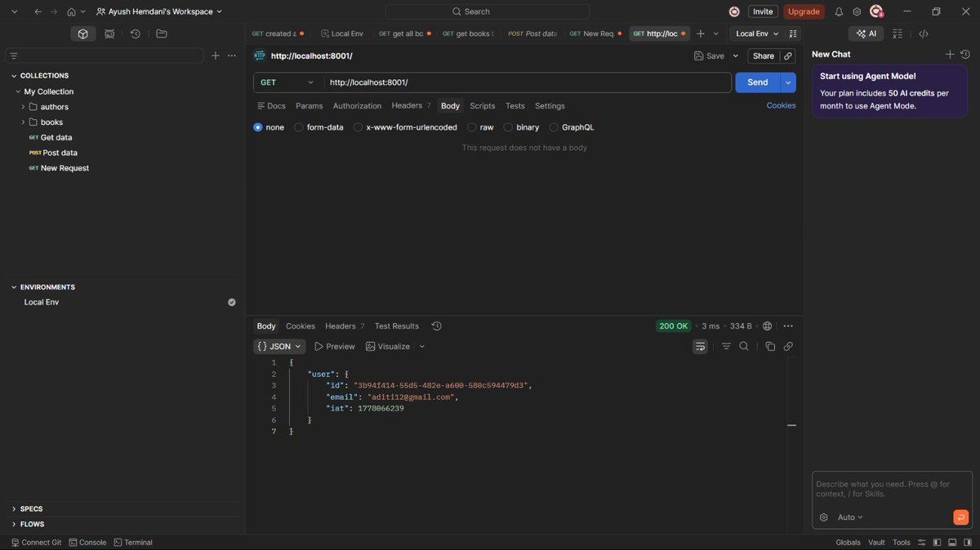
Task: Open Send button dropdown arrow
Action: pos(788,82)
